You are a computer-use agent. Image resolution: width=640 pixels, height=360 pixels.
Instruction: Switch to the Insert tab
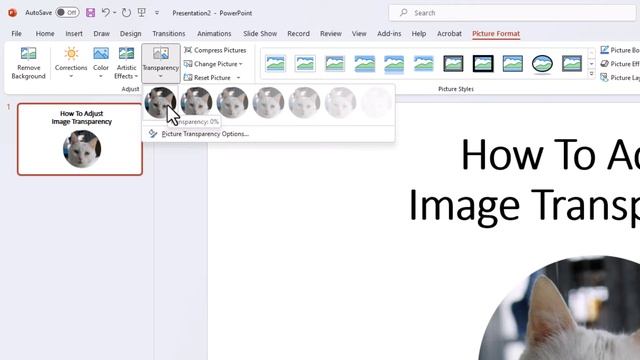coord(74,33)
